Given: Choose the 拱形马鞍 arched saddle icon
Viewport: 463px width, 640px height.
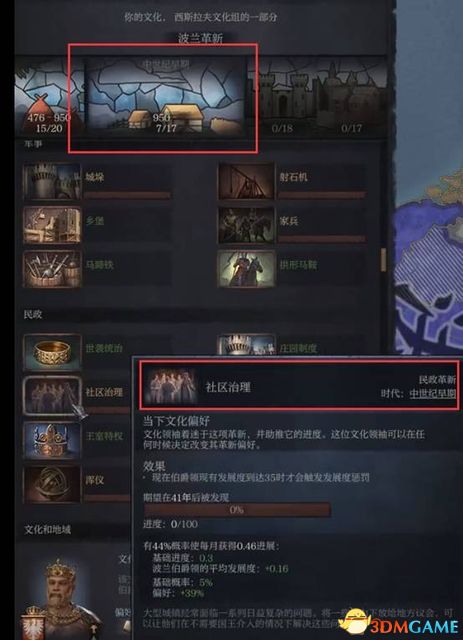Looking at the screenshot, I should (x=246, y=269).
